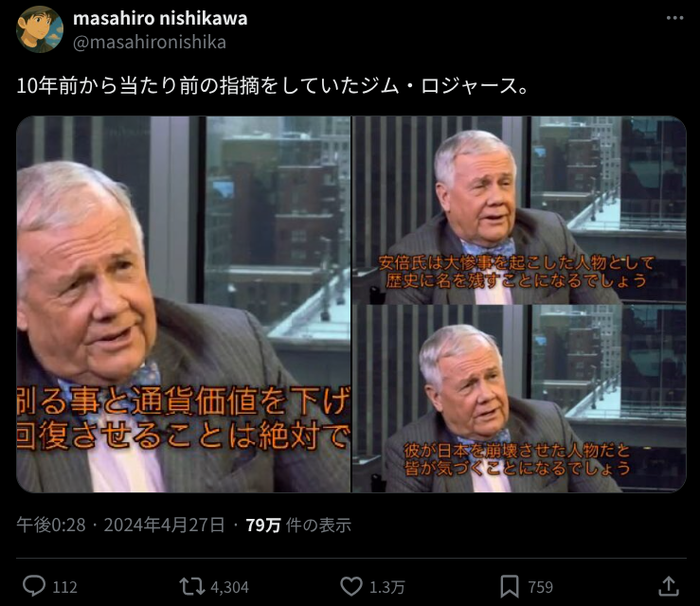
Task: Open the bottom-right image with 彼が日本を subtitle
Action: (x=519, y=399)
